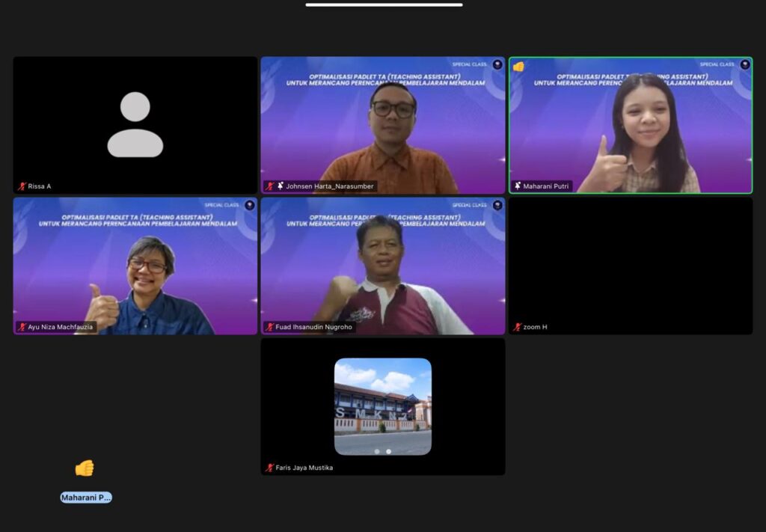Click the muted microphone icon beside Rissa A
This screenshot has width=766, height=532.
click(22, 186)
